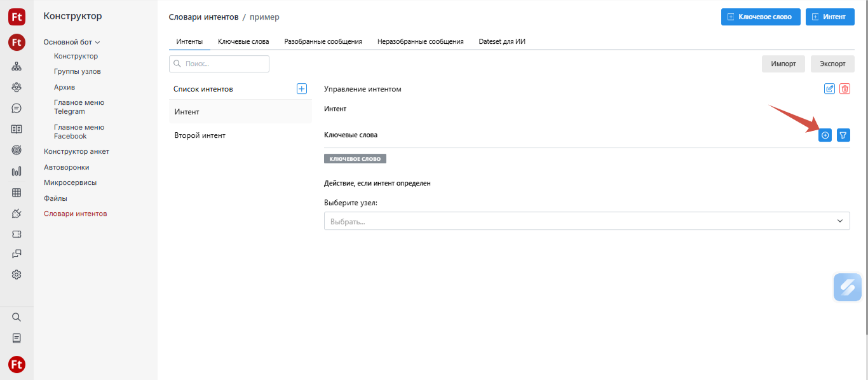Open the Неразобранные сообщения tab
Screen dimensions: 868x380
click(420, 42)
